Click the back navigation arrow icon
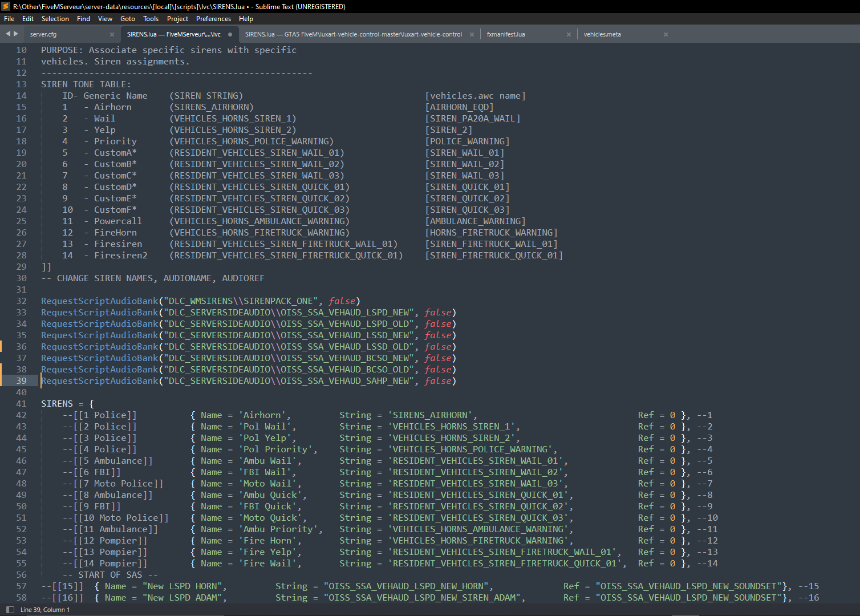Viewport: 860px width, 616px height. tap(7, 34)
